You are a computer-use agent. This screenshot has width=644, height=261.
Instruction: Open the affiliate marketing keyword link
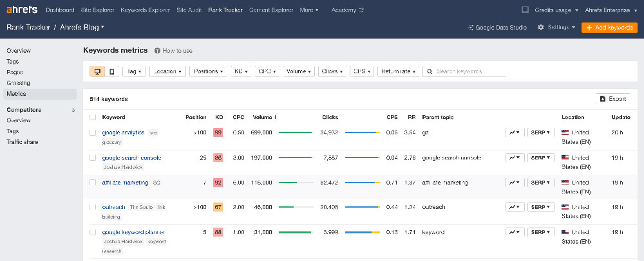[126, 183]
